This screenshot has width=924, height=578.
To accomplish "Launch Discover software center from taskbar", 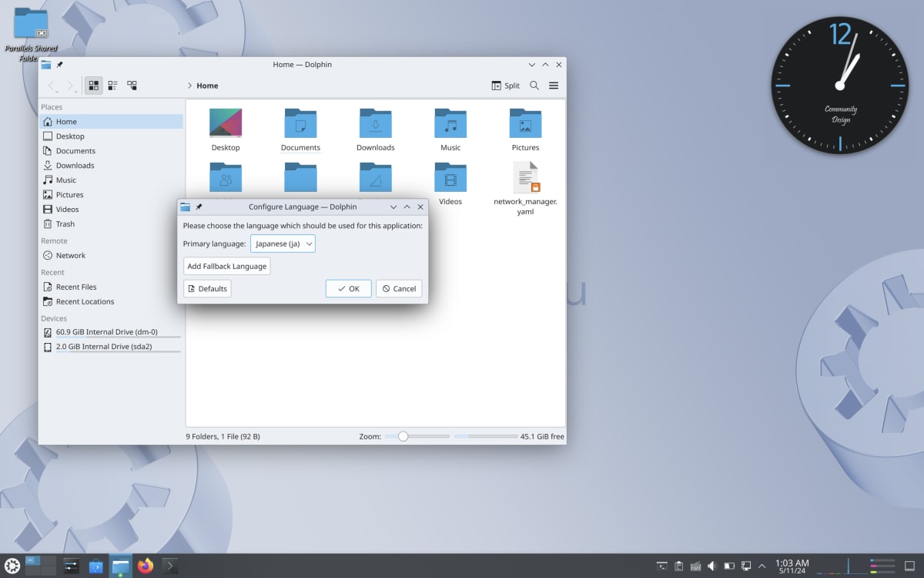I will coord(95,566).
